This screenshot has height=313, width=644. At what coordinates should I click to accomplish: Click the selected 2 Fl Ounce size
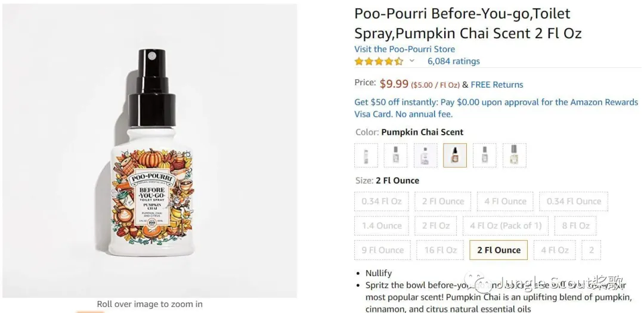499,250
